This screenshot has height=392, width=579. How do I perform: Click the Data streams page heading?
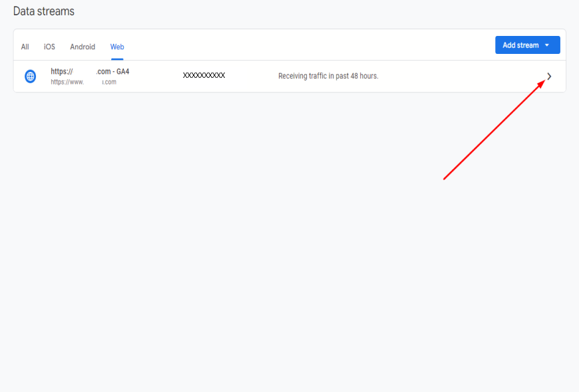[43, 11]
